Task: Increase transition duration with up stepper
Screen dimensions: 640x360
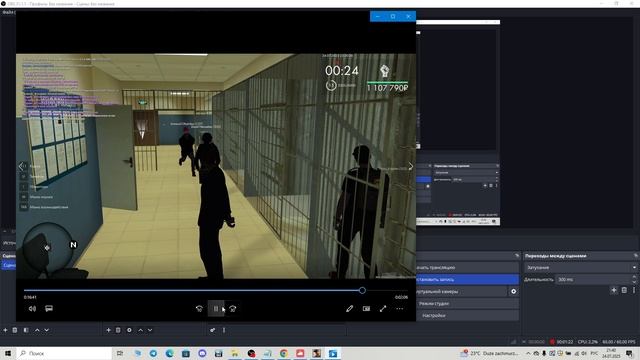Action: 634,277
